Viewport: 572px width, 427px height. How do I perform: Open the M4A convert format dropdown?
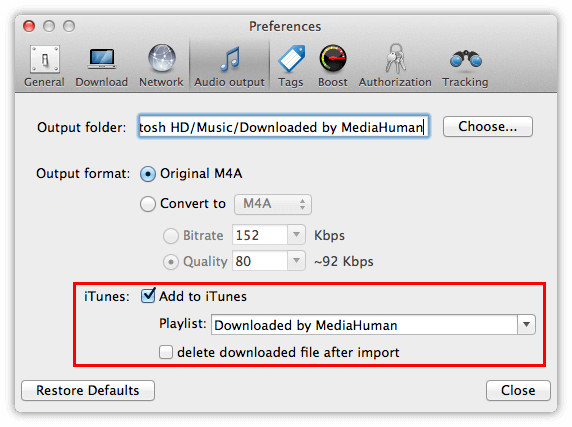273,204
